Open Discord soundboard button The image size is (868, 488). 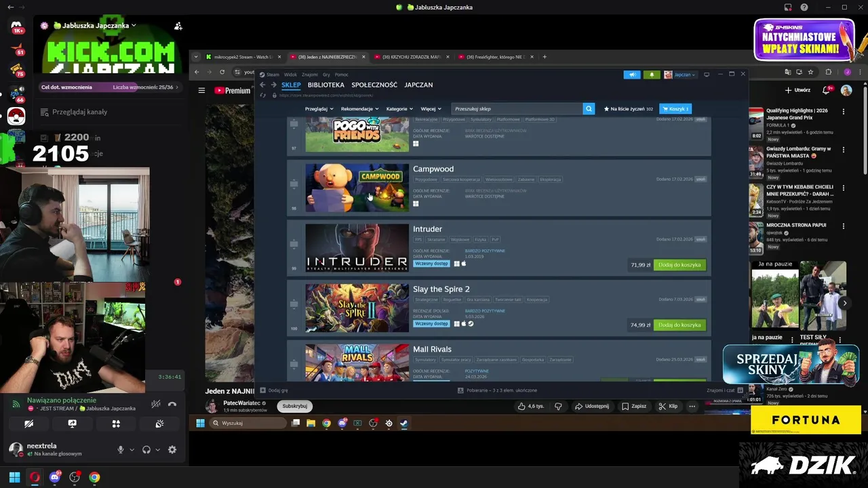pyautogui.click(x=159, y=424)
